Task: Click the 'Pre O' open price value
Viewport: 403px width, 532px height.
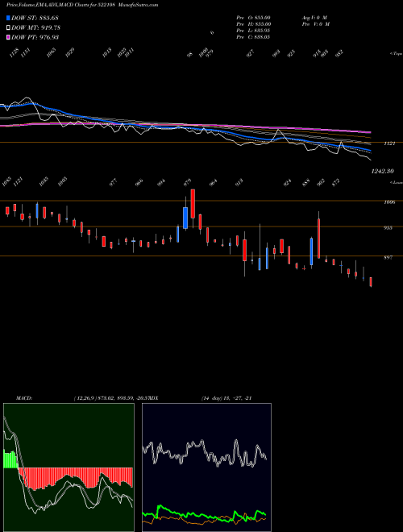Action: pos(253,17)
